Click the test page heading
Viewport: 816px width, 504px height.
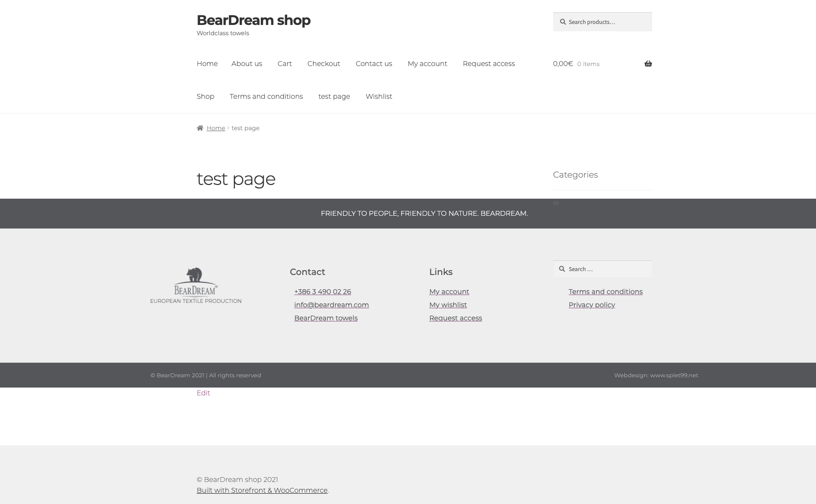click(x=236, y=179)
